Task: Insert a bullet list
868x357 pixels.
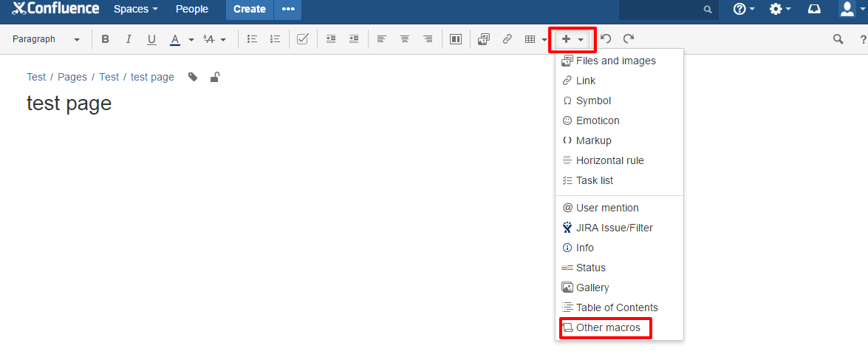Action: [x=253, y=39]
